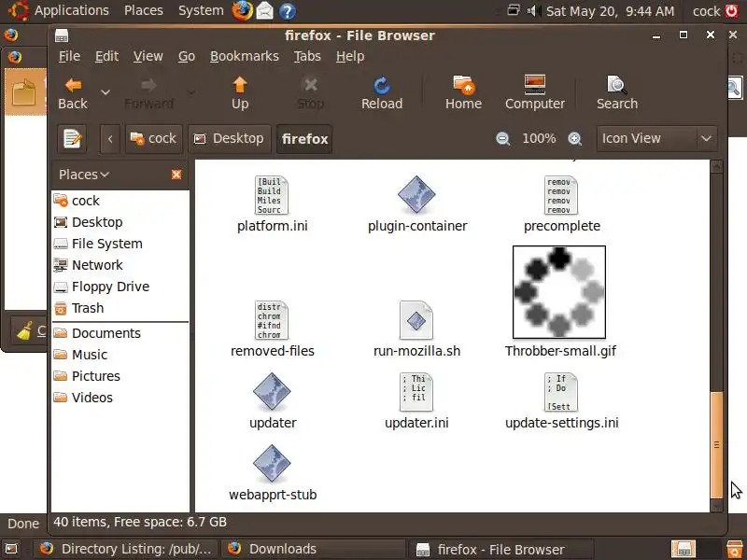Select the webapprt-stub executable icon
747x560 pixels.
coord(272,463)
